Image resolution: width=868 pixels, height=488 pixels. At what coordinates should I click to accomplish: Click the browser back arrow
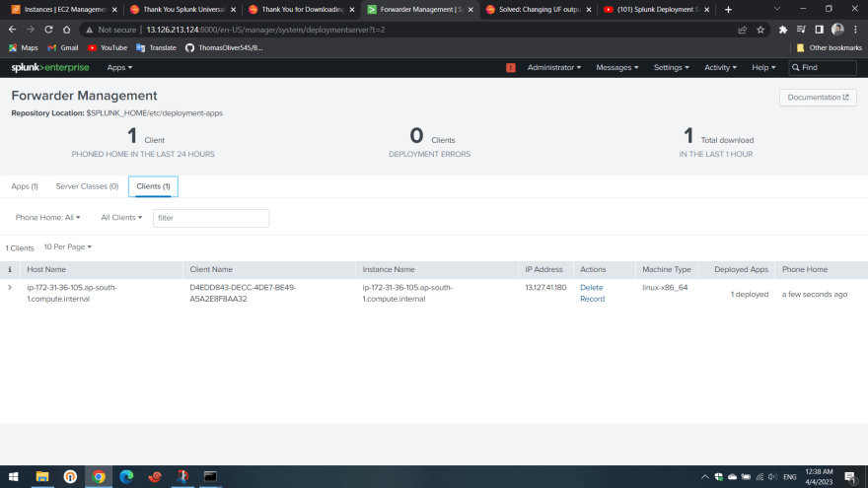pyautogui.click(x=12, y=30)
